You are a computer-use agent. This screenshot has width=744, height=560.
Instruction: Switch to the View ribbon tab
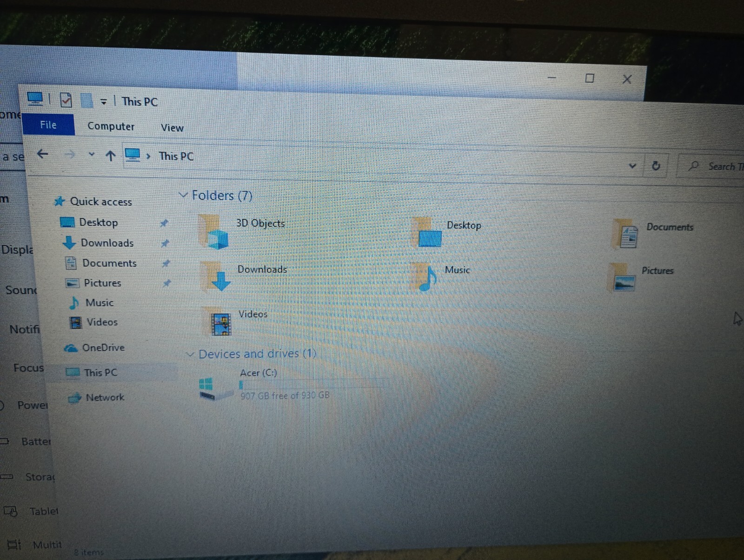click(172, 127)
